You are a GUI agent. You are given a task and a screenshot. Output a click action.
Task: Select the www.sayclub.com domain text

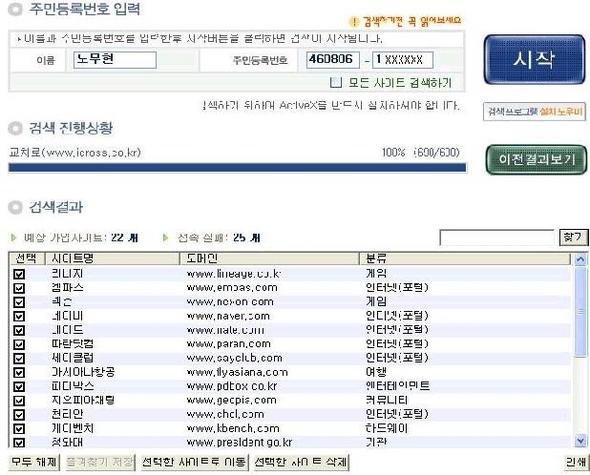pos(234,358)
